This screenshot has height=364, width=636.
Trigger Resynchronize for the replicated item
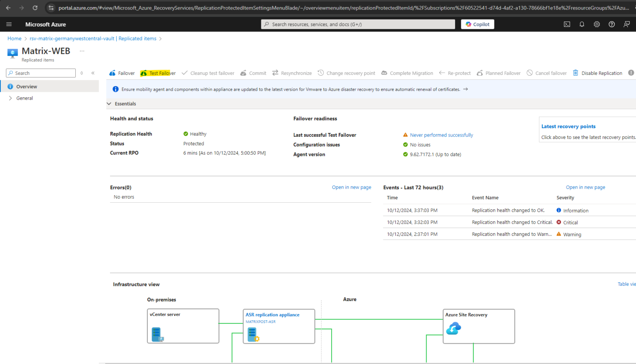tap(296, 73)
